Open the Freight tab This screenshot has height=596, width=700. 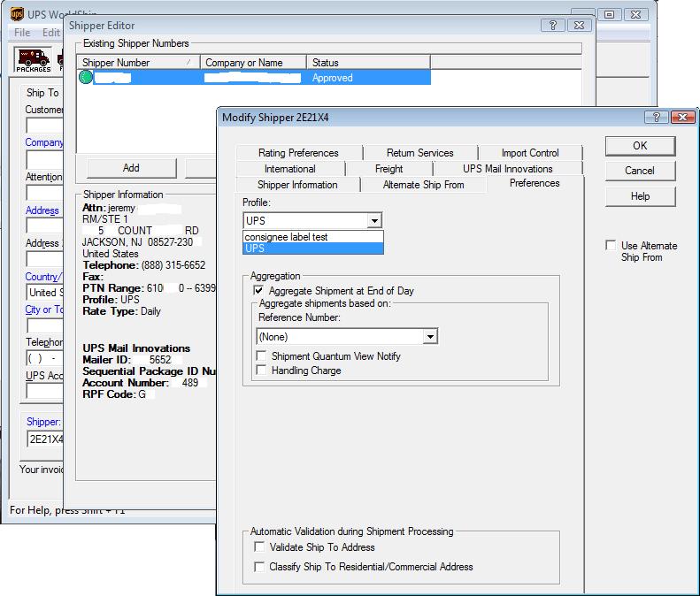coord(388,169)
